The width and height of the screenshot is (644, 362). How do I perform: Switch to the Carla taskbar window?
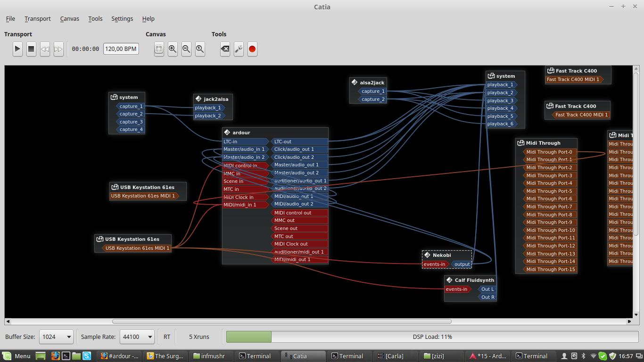394,356
